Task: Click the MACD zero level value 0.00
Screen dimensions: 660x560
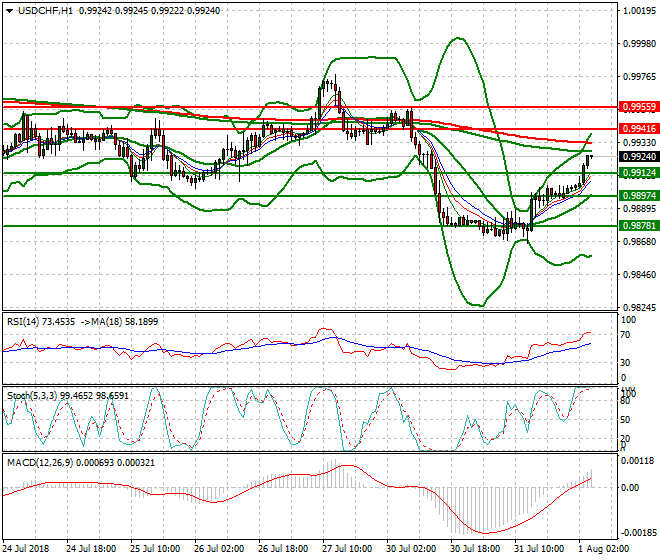Action: (x=630, y=488)
